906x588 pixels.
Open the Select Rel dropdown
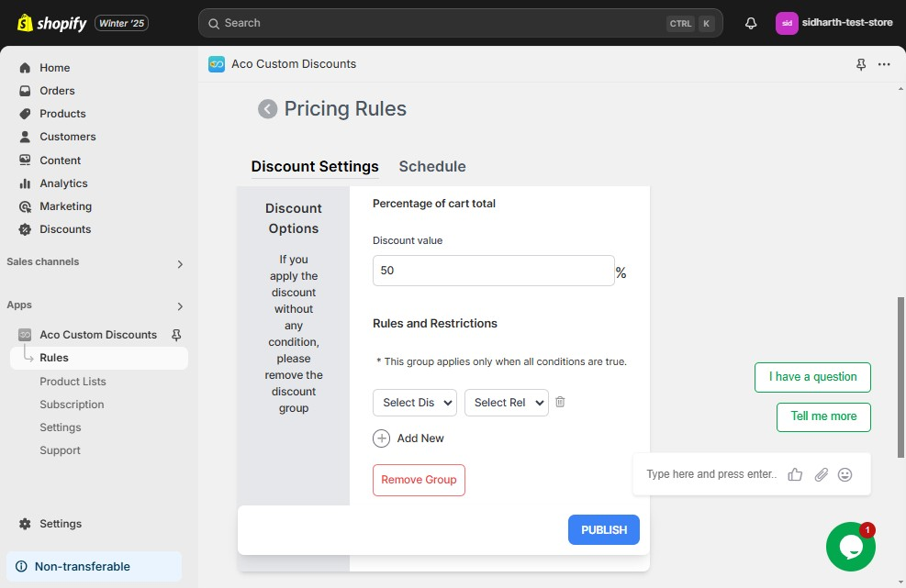pyautogui.click(x=506, y=403)
